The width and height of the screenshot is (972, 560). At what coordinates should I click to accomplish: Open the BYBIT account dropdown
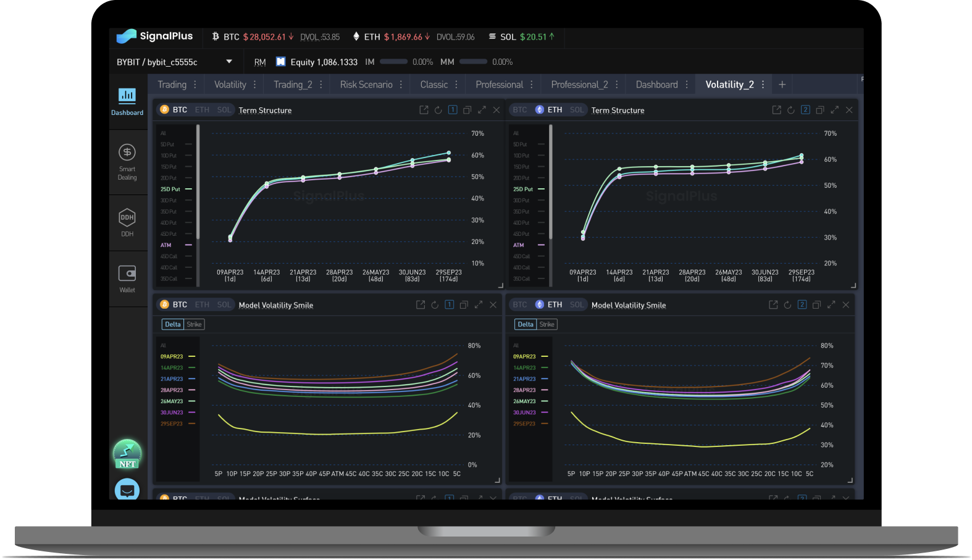tap(229, 62)
